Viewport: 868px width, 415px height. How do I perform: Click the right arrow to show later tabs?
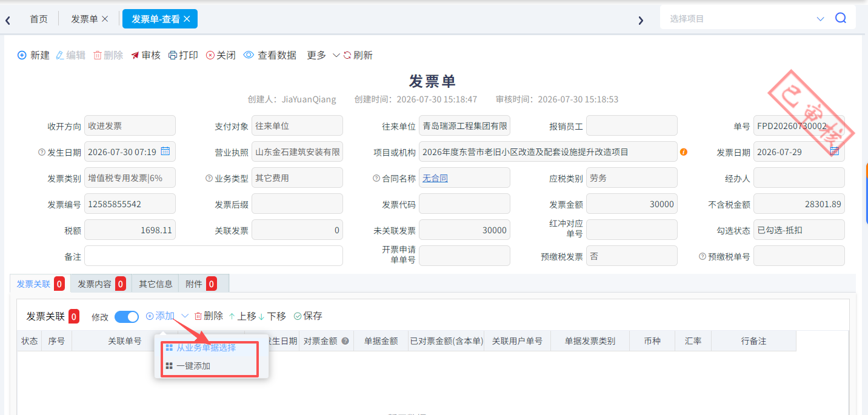point(641,20)
